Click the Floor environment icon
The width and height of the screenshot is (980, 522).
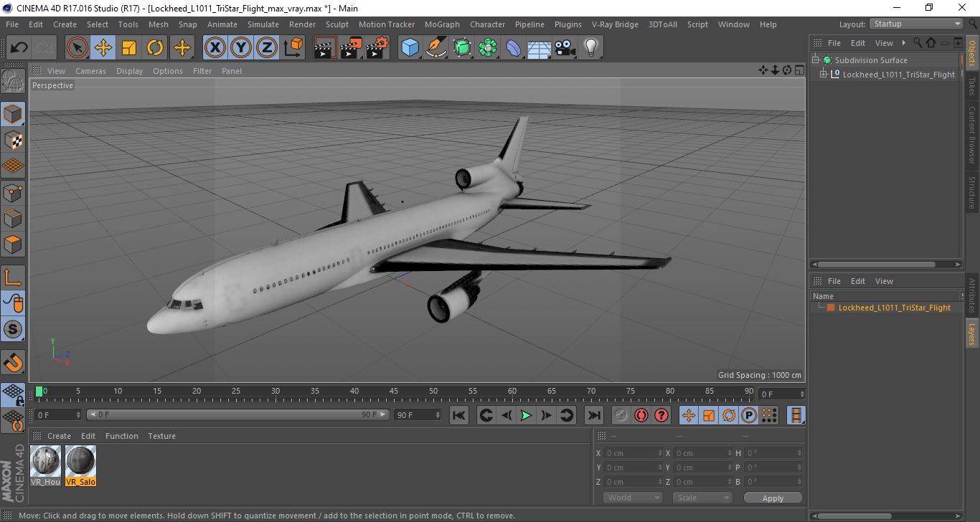(x=540, y=48)
